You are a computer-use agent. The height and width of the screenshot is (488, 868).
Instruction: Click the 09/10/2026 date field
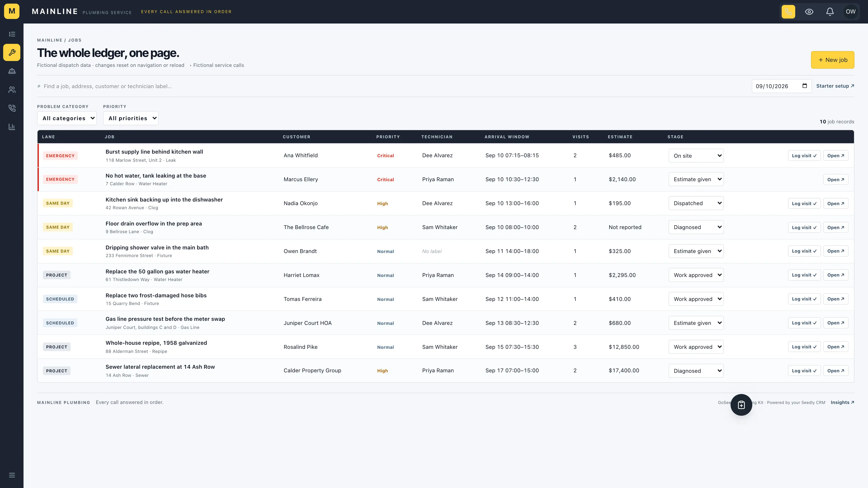pyautogui.click(x=781, y=86)
